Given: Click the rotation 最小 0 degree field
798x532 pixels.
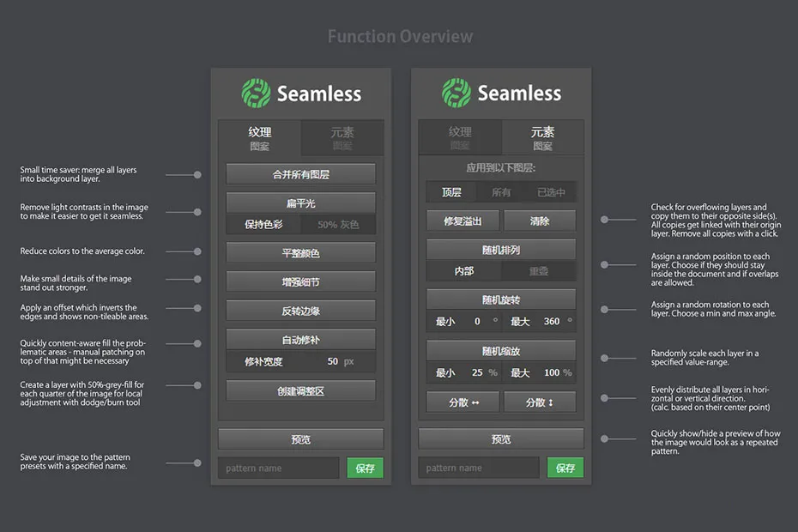Looking at the screenshot, I should (x=464, y=321).
